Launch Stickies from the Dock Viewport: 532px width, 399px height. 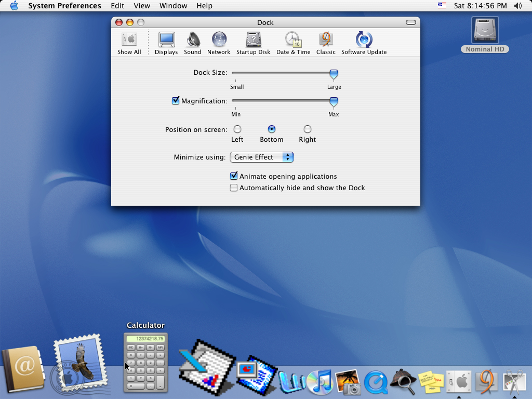431,382
